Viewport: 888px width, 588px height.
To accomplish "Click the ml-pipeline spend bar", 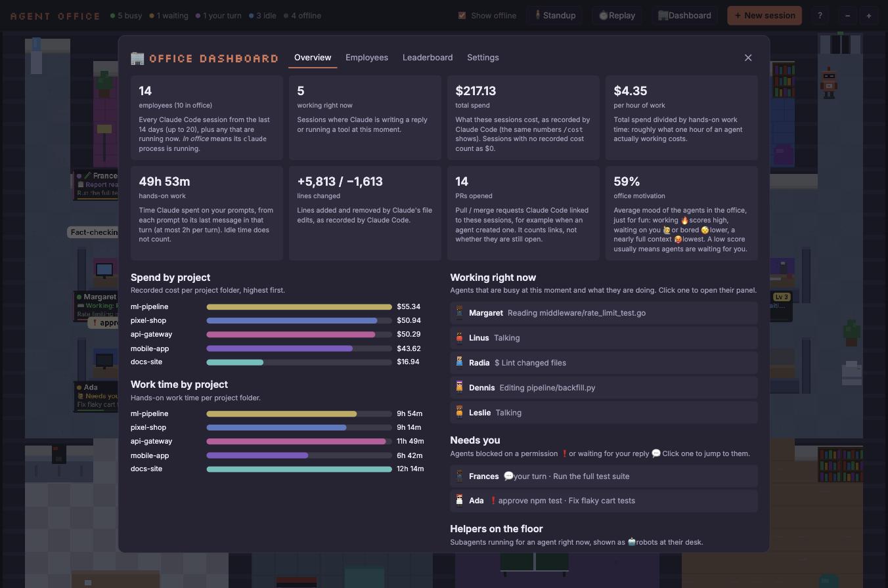I will [299, 307].
